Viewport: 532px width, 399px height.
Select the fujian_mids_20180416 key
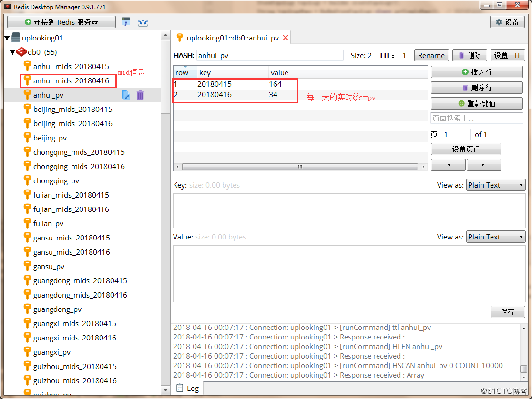(71, 209)
